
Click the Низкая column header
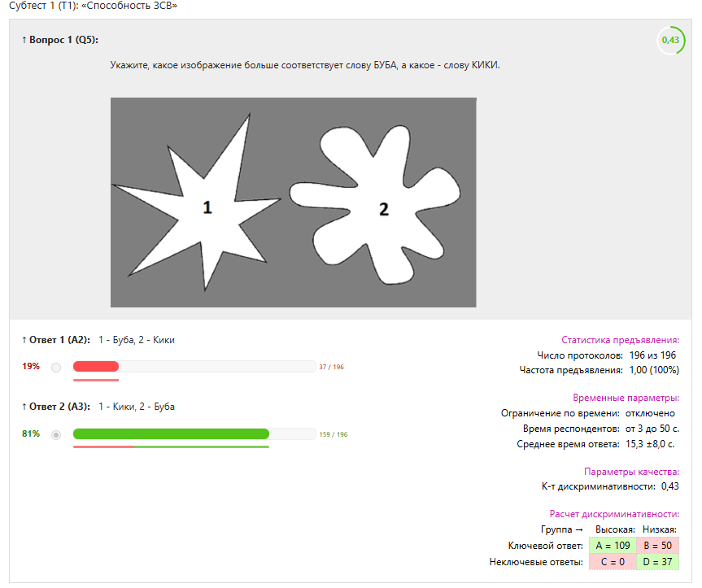[660, 529]
